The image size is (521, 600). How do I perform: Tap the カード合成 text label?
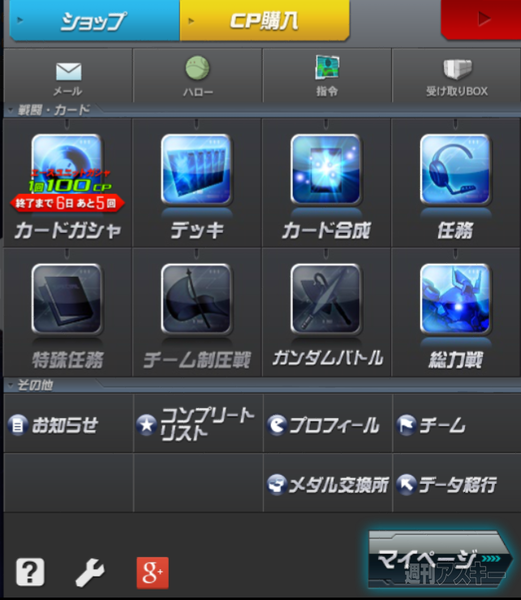326,230
